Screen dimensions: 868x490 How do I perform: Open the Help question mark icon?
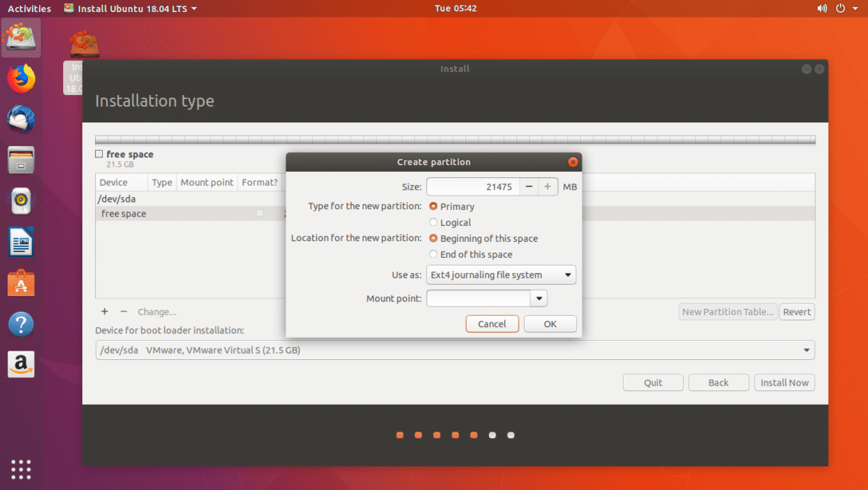[x=21, y=324]
